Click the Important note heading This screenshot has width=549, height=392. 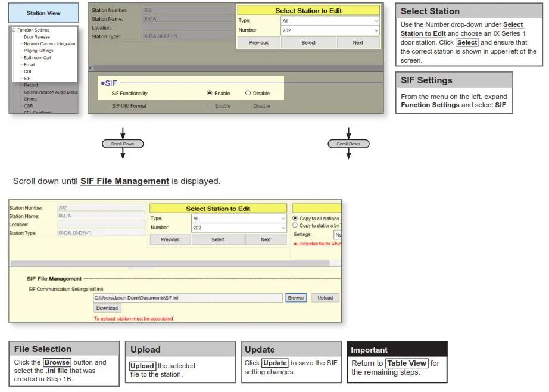369,350
